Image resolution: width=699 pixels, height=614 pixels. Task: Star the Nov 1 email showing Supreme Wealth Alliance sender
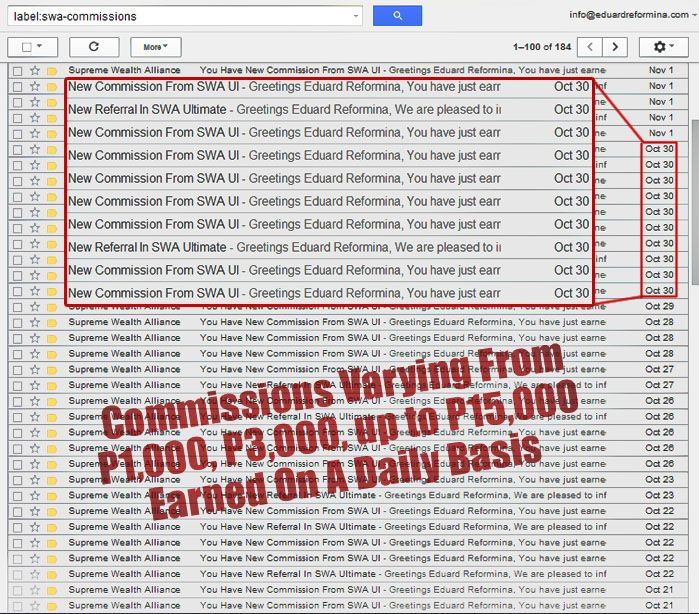pyautogui.click(x=35, y=70)
